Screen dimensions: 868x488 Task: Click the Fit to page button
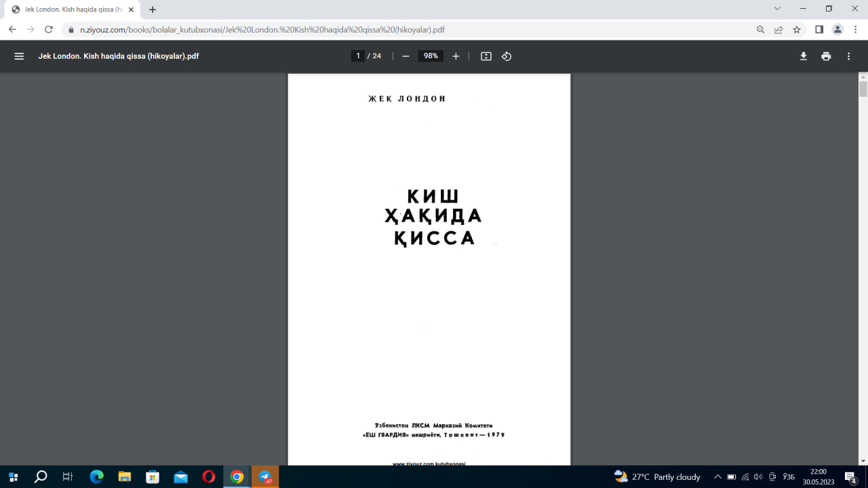click(486, 56)
